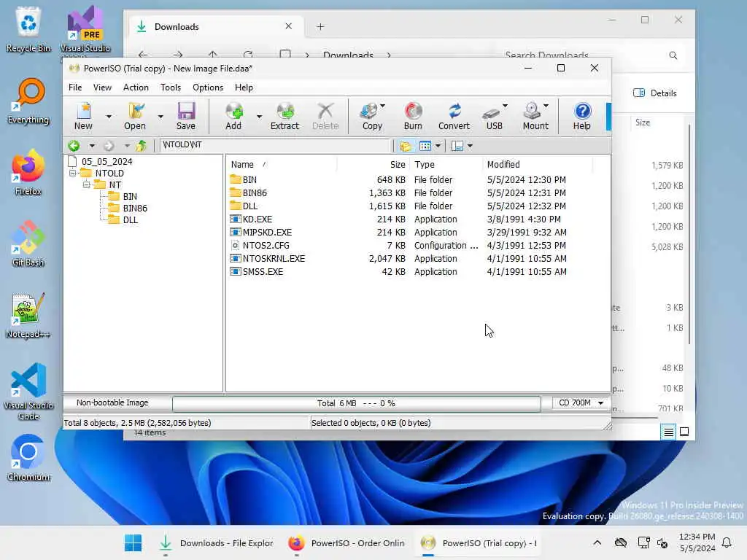Open the Tools menu
747x560 pixels.
coord(171,87)
